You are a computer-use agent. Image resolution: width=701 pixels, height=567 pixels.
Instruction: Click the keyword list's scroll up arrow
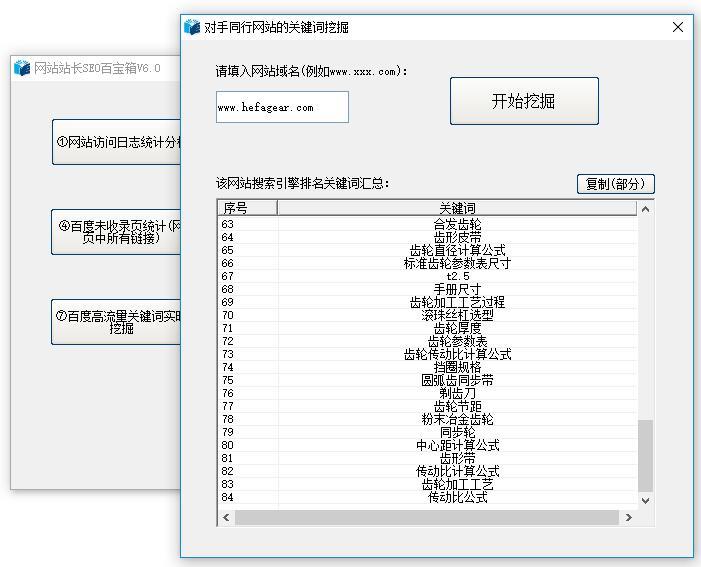tap(645, 209)
